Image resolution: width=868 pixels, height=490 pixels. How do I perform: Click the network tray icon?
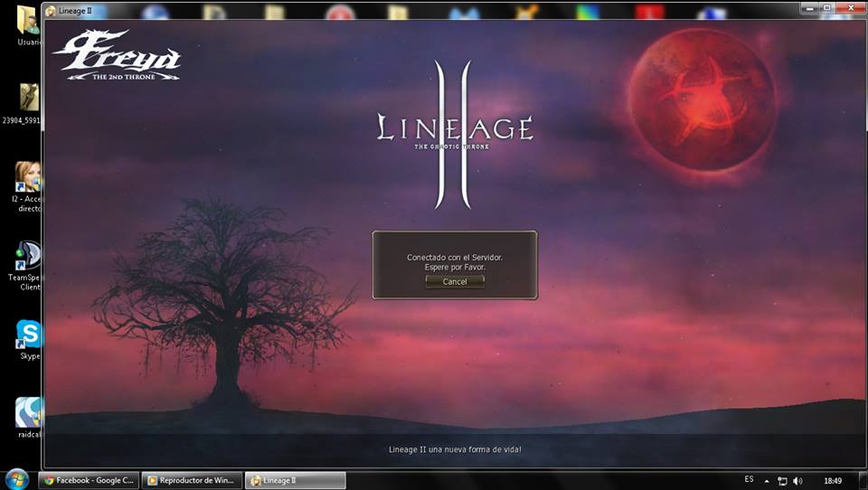tap(782, 481)
